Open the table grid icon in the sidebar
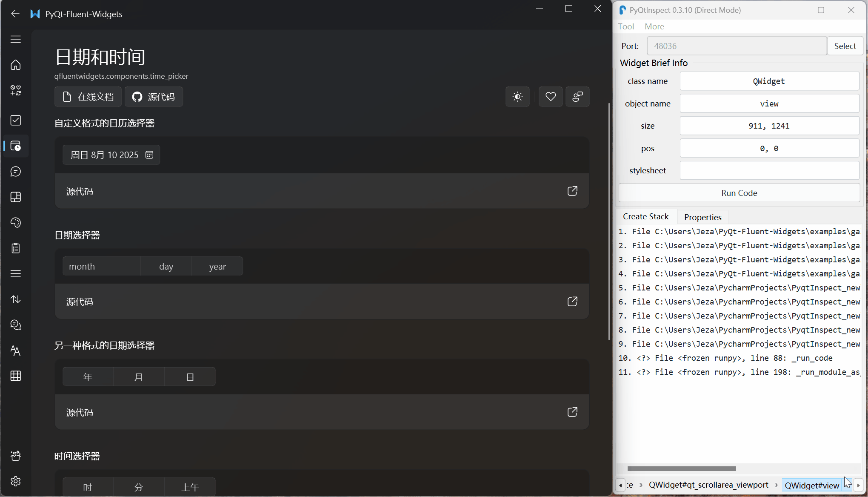The height and width of the screenshot is (497, 868). (x=16, y=376)
